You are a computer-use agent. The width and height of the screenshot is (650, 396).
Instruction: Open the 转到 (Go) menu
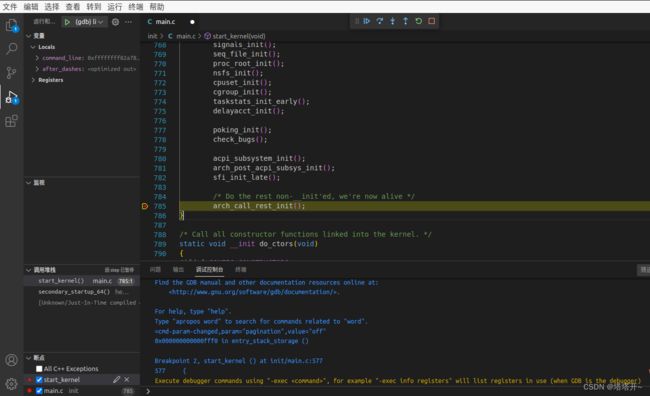pos(94,7)
